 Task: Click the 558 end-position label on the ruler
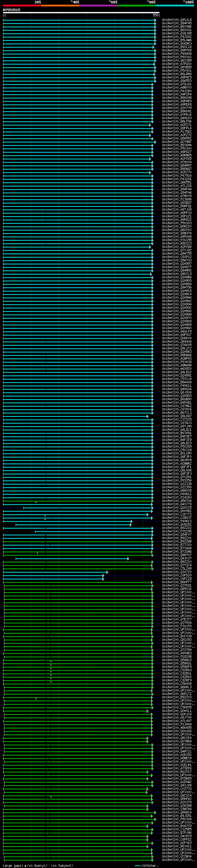(155, 15)
